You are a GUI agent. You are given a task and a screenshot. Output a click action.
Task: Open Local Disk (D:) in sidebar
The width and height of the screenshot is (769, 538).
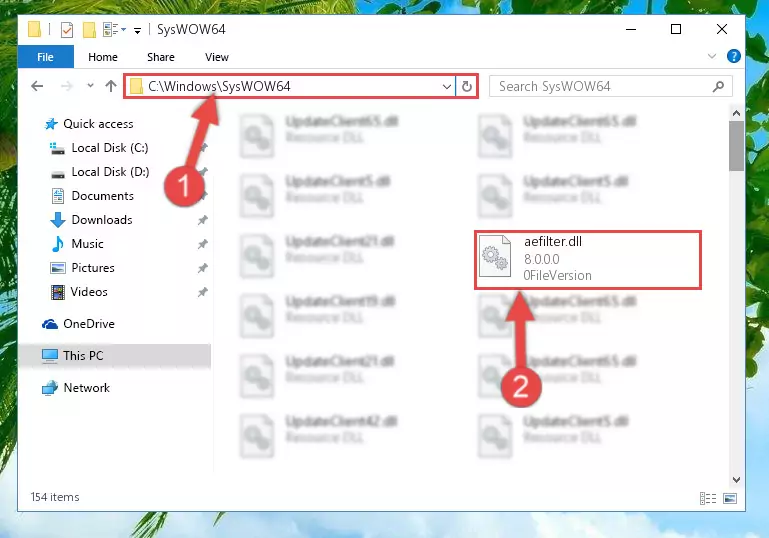110,172
